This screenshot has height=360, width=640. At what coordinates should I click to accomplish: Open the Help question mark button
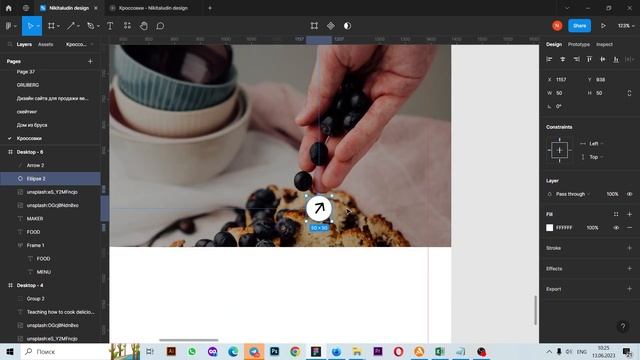tap(623, 326)
